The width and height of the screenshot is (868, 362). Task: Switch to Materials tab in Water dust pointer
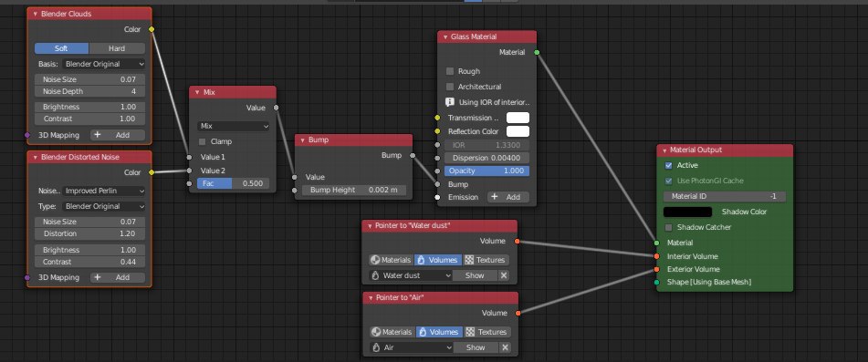point(391,260)
